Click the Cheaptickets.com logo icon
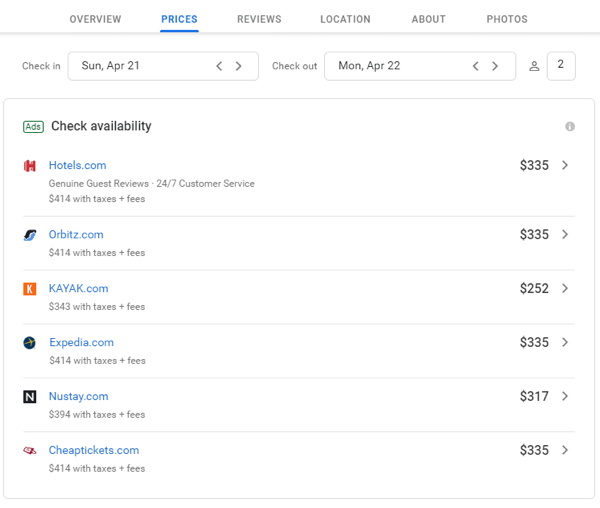 coord(30,451)
